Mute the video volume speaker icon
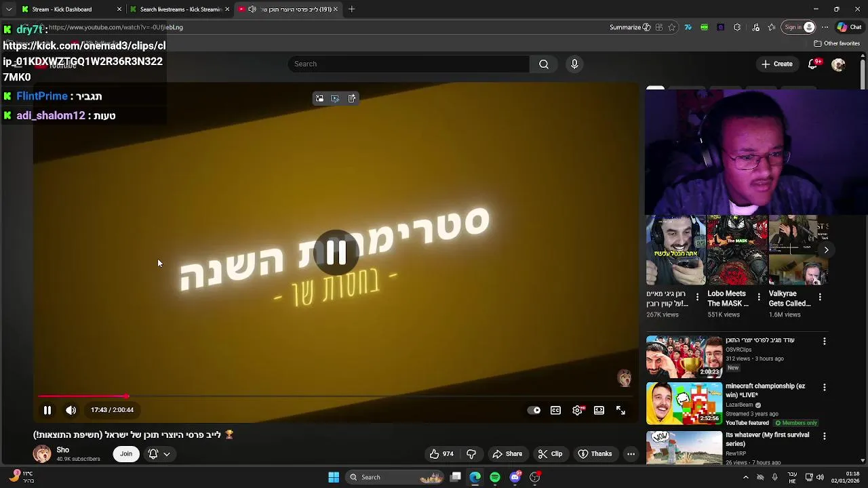The height and width of the screenshot is (488, 868). 71,410
